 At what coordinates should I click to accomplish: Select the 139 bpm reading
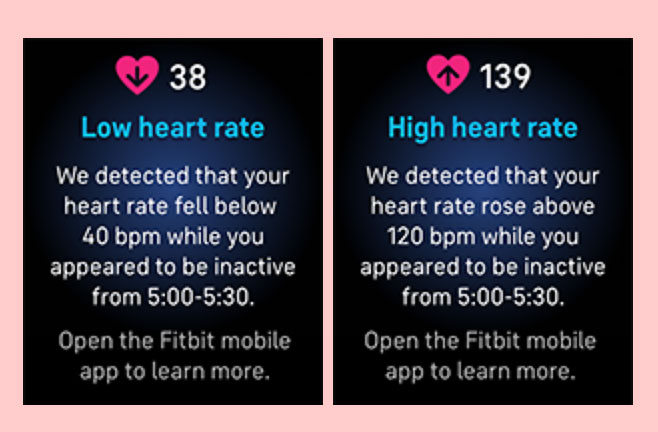(504, 76)
